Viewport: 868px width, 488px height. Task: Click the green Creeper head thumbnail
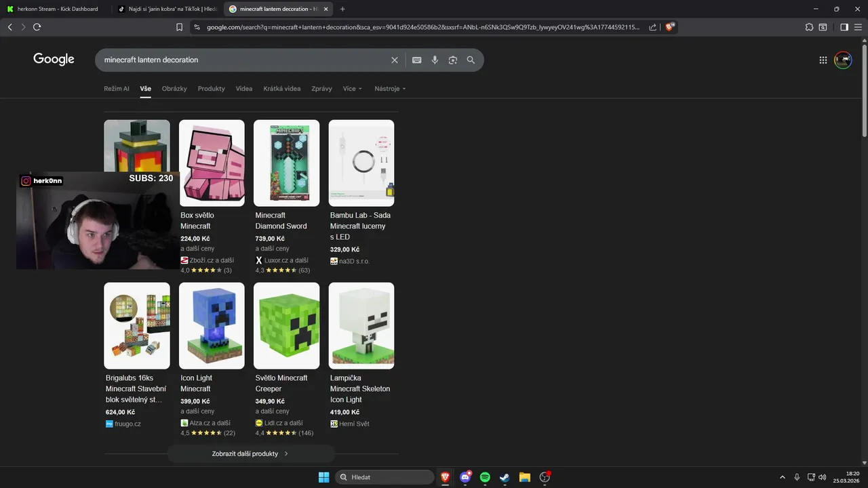click(287, 326)
